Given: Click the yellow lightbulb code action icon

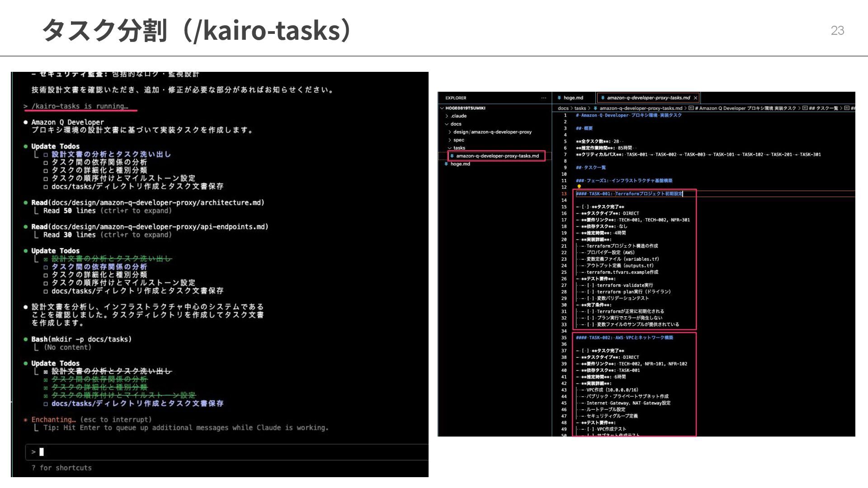Looking at the screenshot, I should (x=579, y=187).
